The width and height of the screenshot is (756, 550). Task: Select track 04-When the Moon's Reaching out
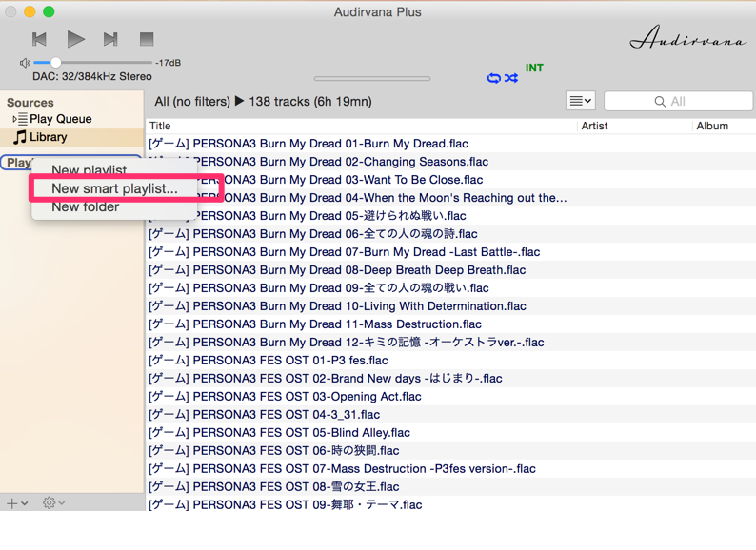[x=450, y=198]
